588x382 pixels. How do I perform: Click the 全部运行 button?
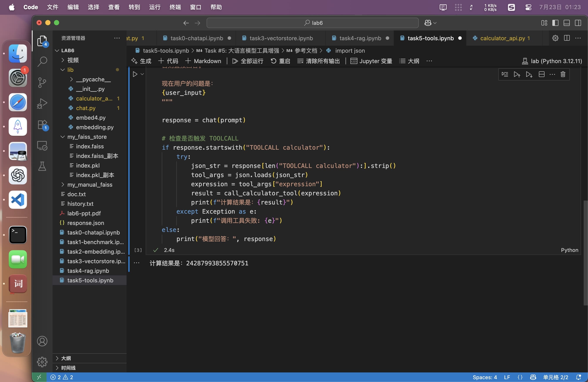click(x=248, y=61)
